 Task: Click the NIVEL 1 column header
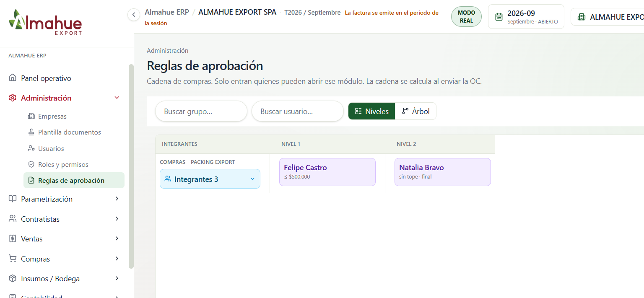pos(291,144)
